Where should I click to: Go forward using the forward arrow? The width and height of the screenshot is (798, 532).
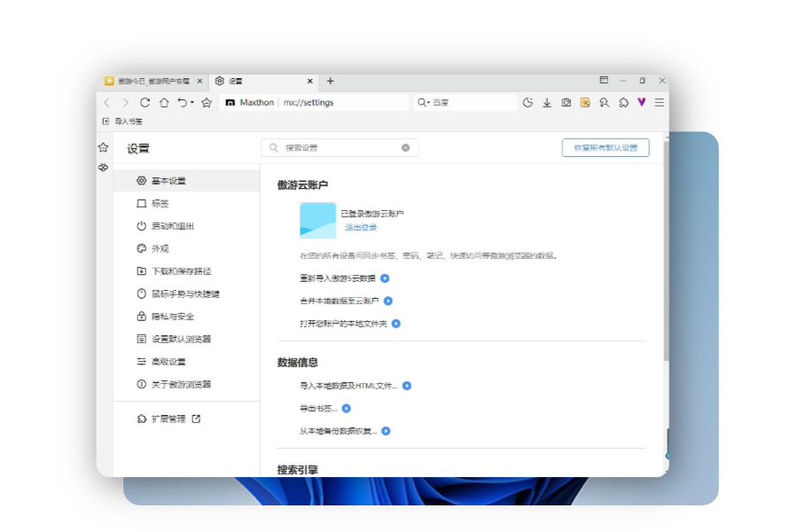click(x=125, y=102)
